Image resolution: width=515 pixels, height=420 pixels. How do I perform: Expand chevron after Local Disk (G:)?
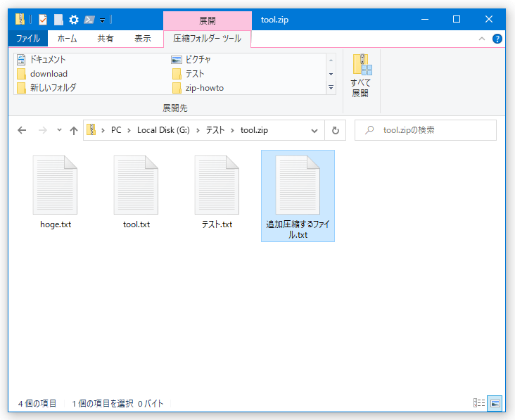click(198, 130)
